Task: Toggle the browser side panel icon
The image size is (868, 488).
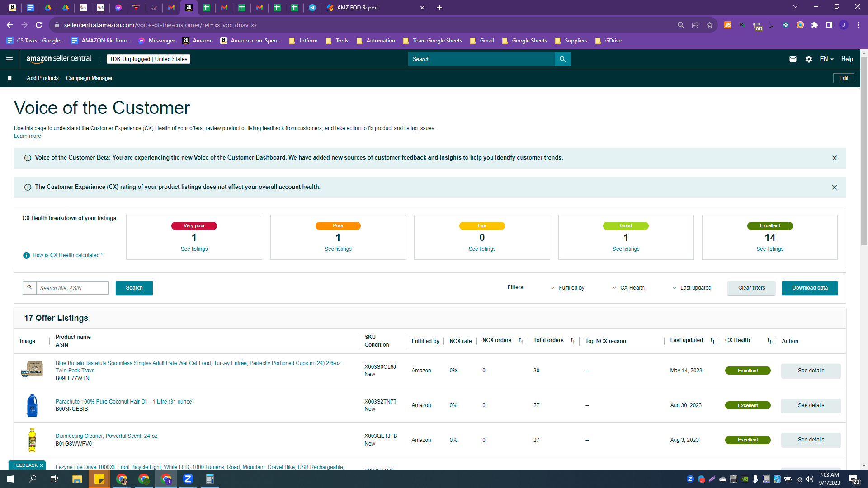Action: 829,25
